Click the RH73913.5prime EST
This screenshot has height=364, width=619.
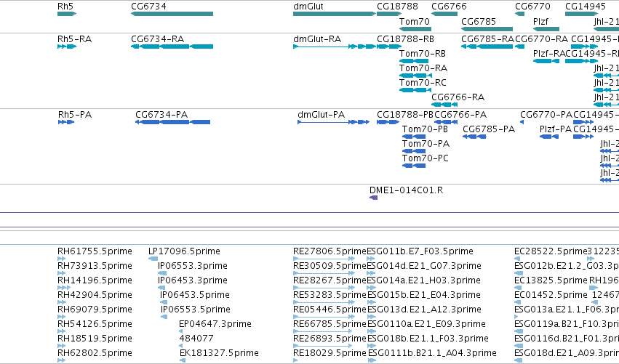[x=95, y=266]
